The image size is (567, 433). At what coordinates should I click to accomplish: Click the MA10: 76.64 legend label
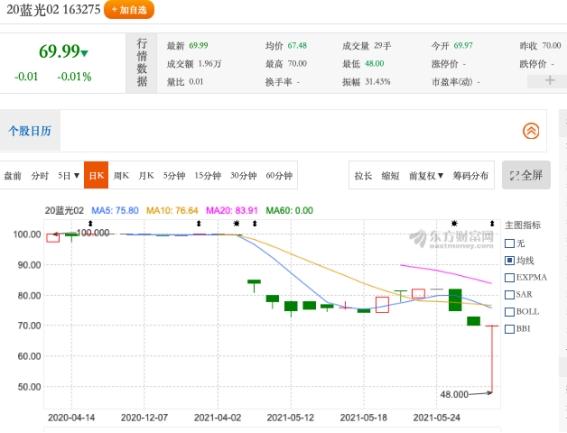point(172,211)
